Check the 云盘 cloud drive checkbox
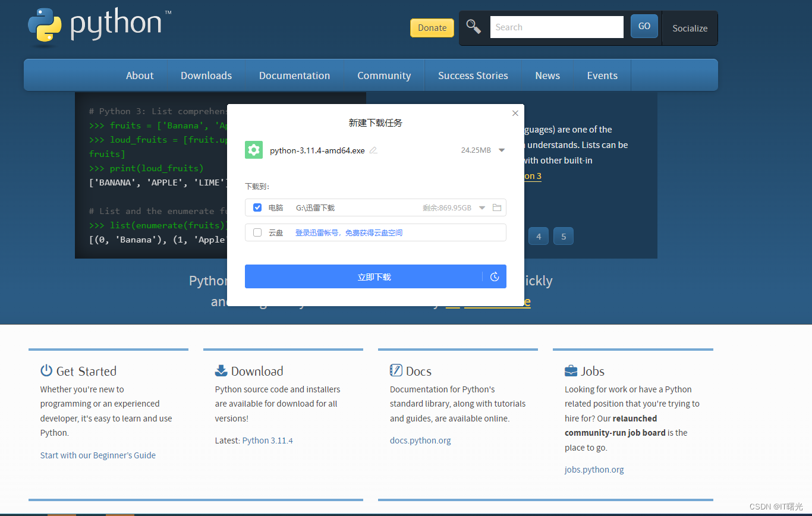 click(x=257, y=232)
